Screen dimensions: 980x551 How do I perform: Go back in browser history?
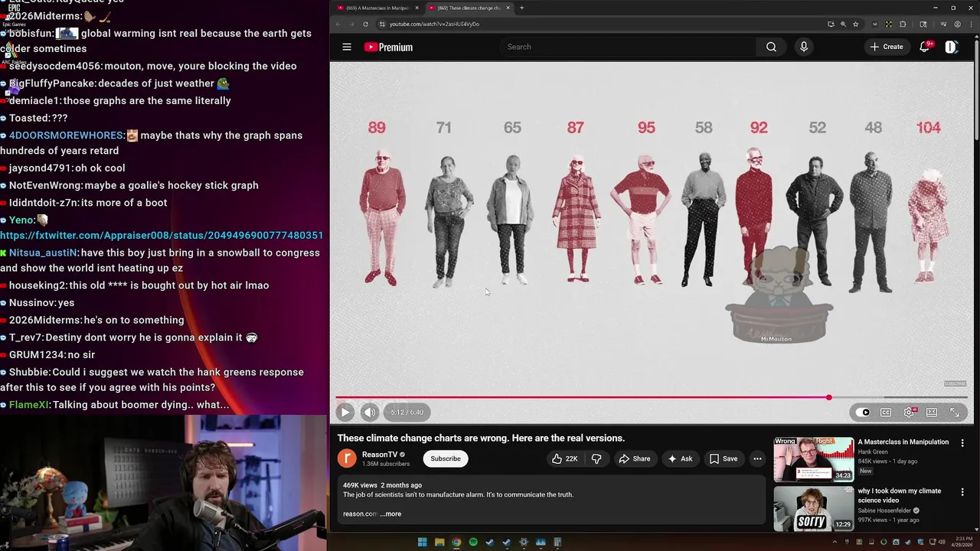(x=338, y=24)
